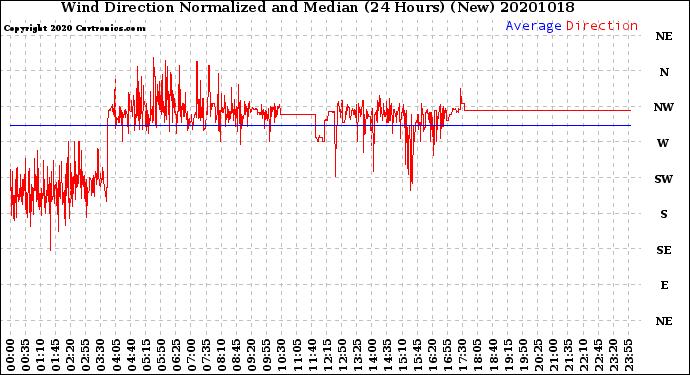Click the '05:15' time axis label

147,355
